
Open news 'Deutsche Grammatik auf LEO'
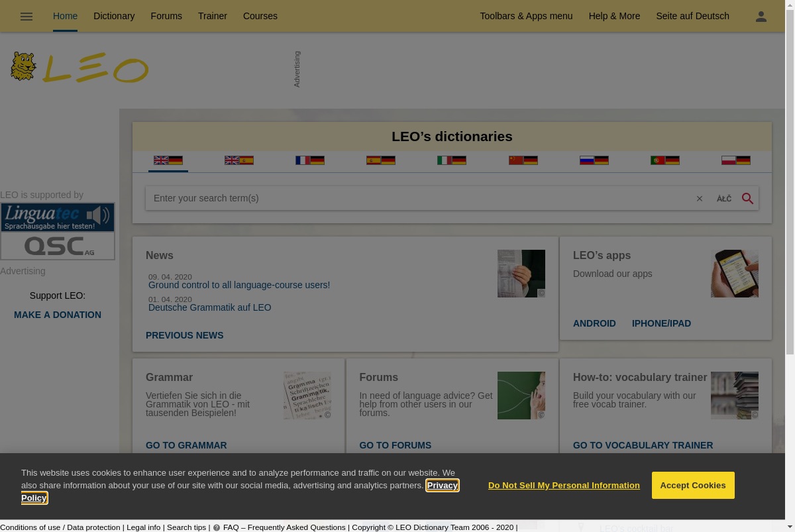(209, 307)
